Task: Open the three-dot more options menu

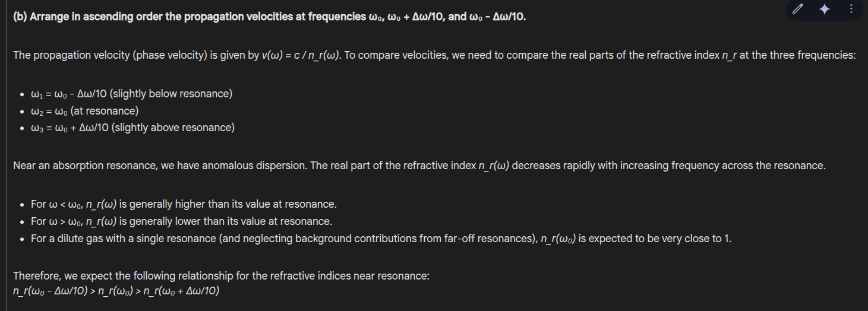Action: coord(851,9)
